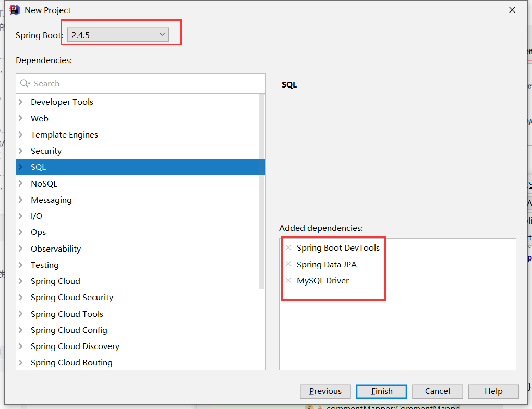Screen dimensions: 532x409
Task: Remove the Spring Data JPA dependency
Action: tap(288, 264)
